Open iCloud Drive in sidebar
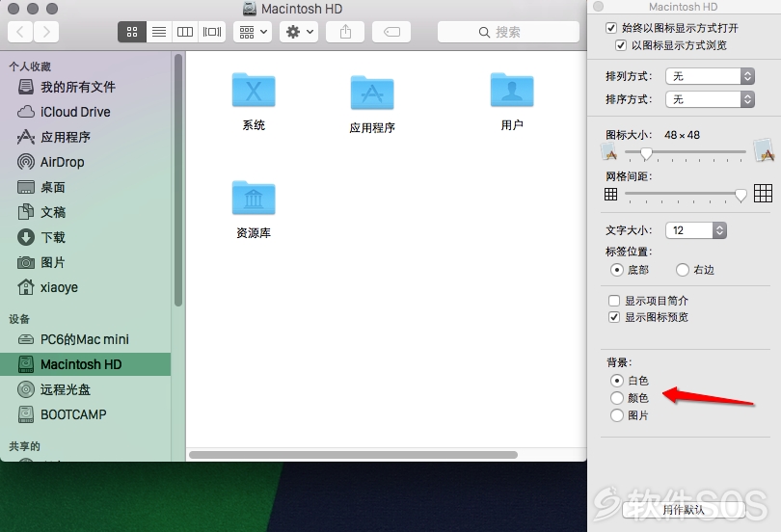The width and height of the screenshot is (781, 532). click(86, 112)
